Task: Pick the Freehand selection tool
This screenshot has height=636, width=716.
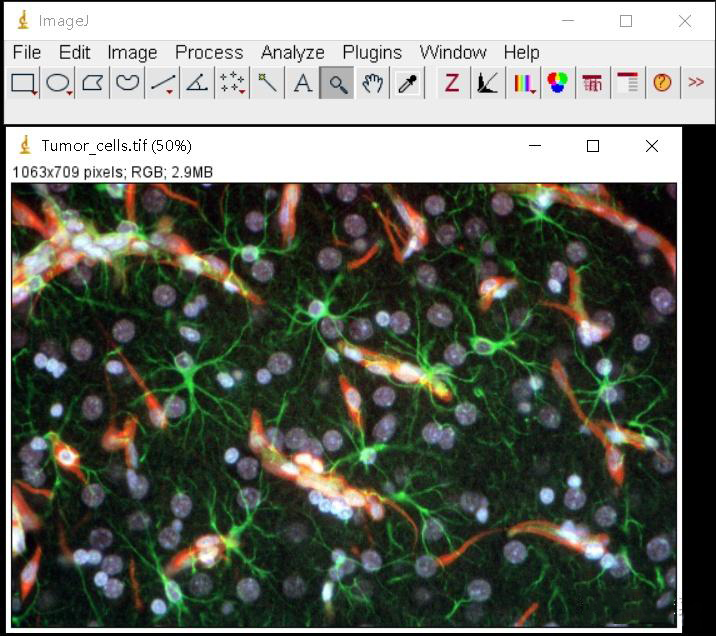Action: [x=128, y=83]
